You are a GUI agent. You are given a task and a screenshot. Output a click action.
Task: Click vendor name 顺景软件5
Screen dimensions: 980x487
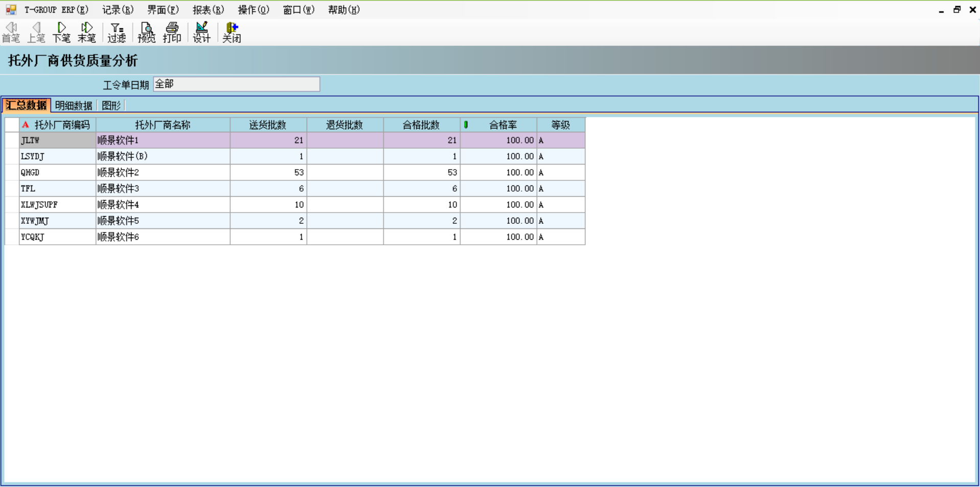click(163, 221)
